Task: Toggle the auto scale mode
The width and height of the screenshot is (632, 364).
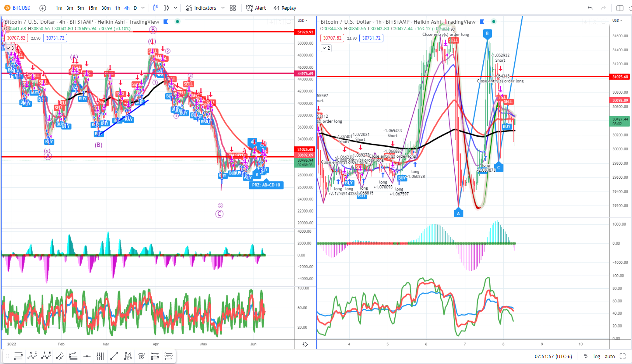Action: point(610,356)
